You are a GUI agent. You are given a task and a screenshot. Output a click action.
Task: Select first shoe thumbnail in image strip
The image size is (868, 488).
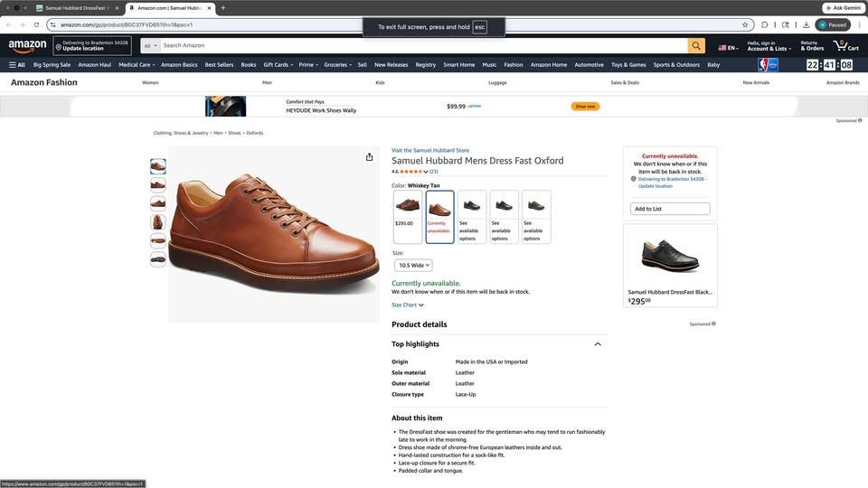(157, 166)
